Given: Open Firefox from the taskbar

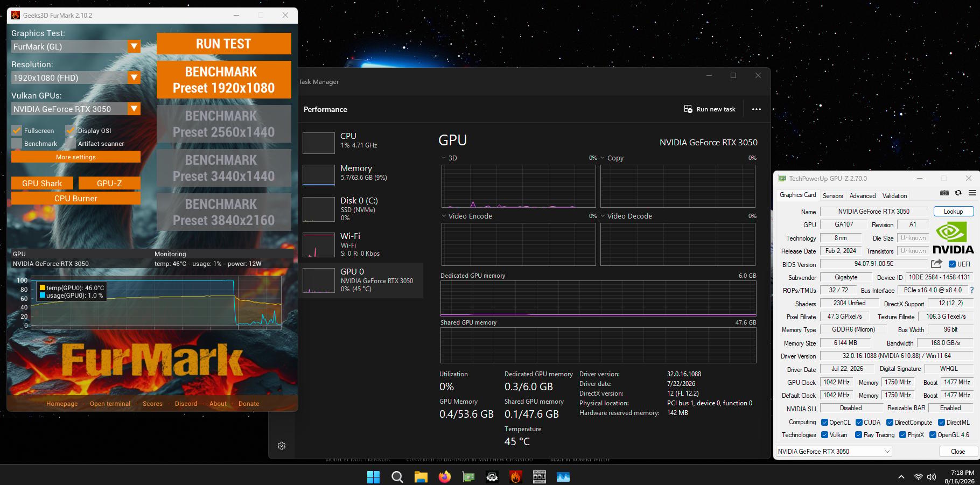Looking at the screenshot, I should pos(444,477).
